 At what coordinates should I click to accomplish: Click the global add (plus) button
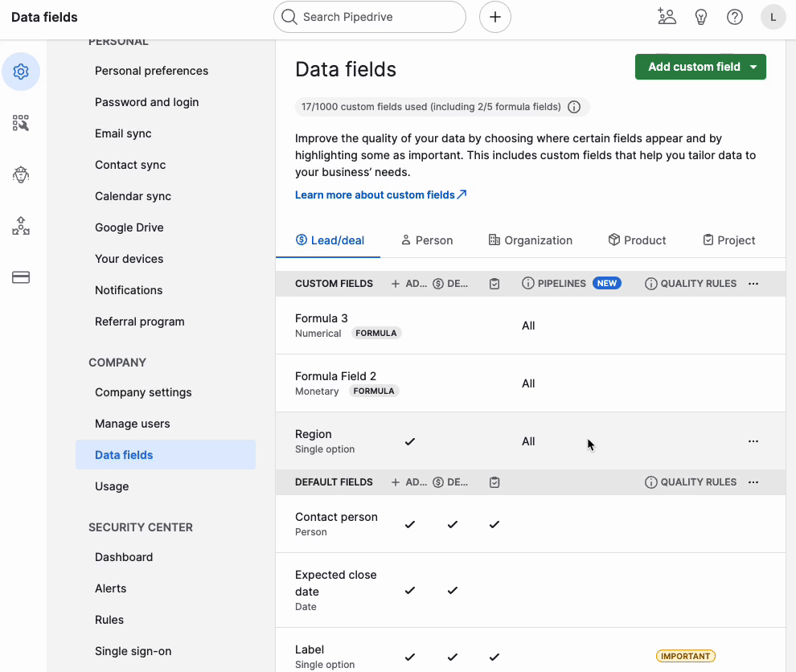[x=494, y=17]
